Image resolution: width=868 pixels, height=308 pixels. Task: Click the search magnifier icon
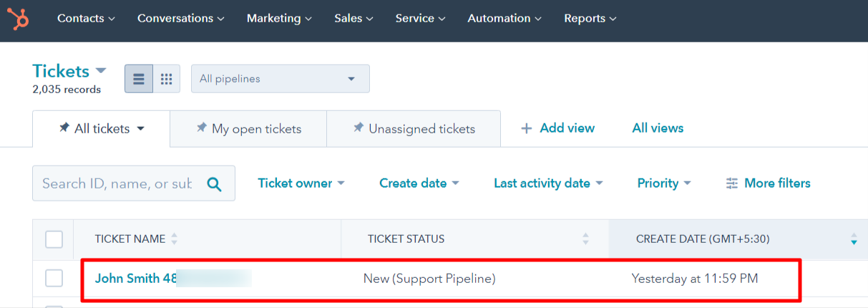pos(214,184)
